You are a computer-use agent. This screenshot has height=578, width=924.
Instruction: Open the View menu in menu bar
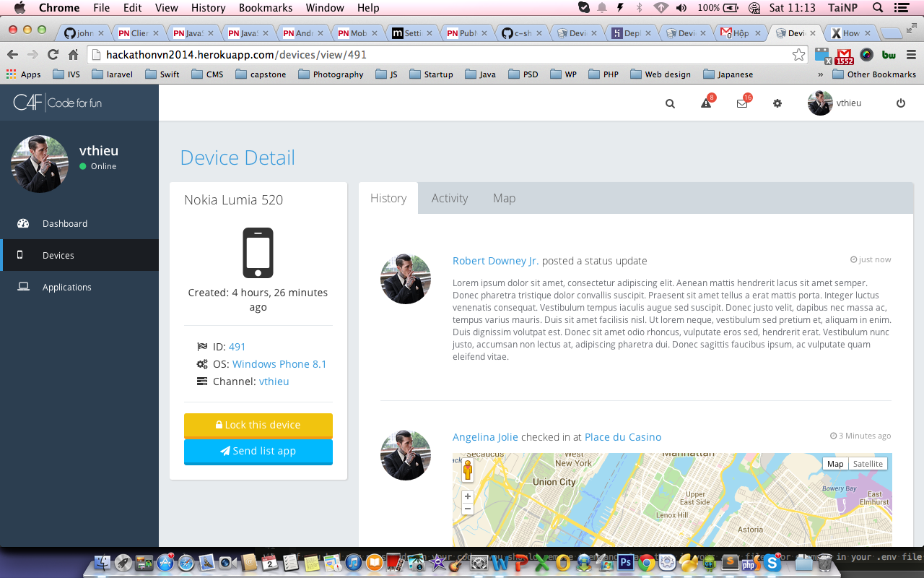click(x=166, y=8)
